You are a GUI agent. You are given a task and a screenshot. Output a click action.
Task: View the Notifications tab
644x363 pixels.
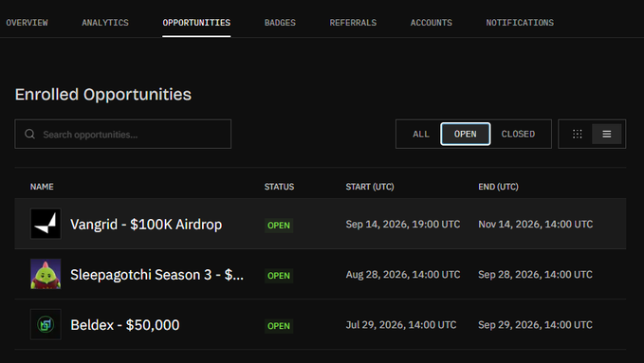coord(520,23)
